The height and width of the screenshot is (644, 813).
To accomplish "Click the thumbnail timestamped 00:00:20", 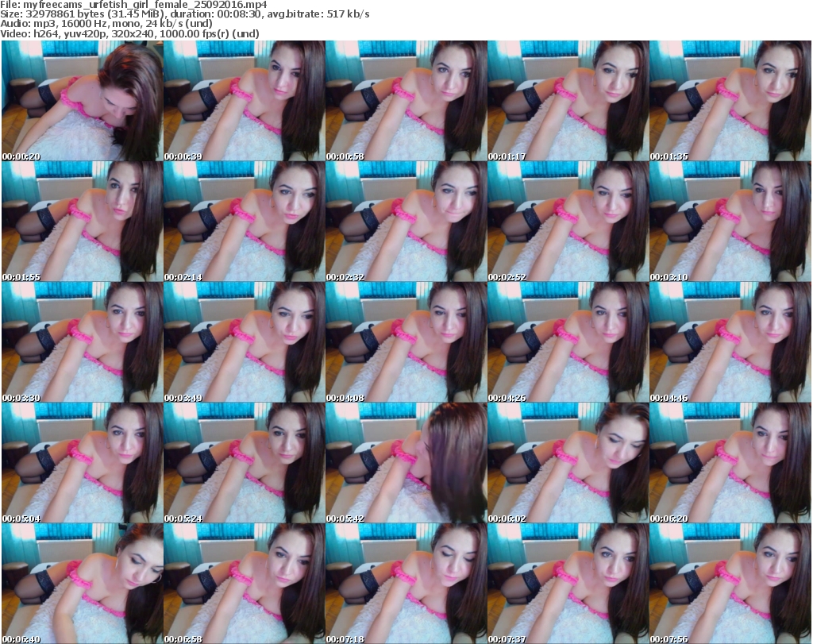I will click(82, 101).
